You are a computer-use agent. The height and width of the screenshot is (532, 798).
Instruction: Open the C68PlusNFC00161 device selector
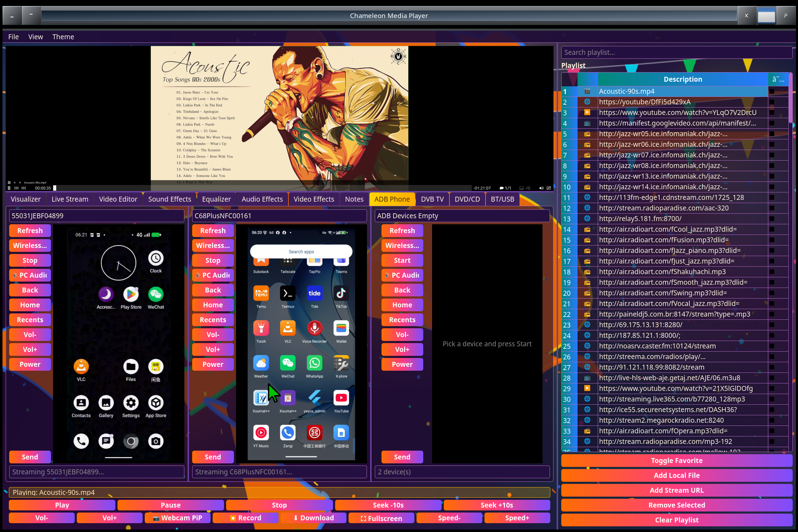pyautogui.click(x=279, y=216)
